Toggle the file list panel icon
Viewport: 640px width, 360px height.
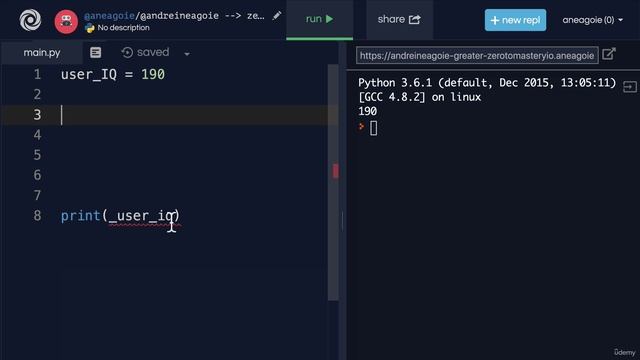coord(96,53)
